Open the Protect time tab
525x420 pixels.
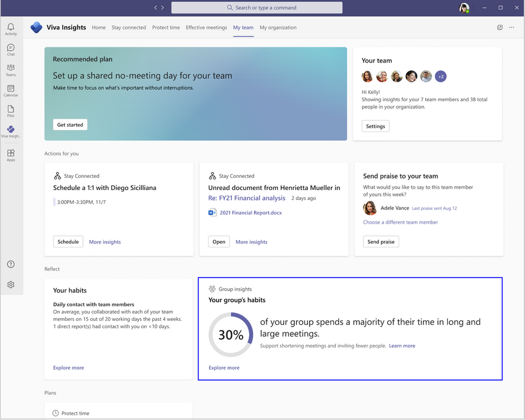click(166, 27)
